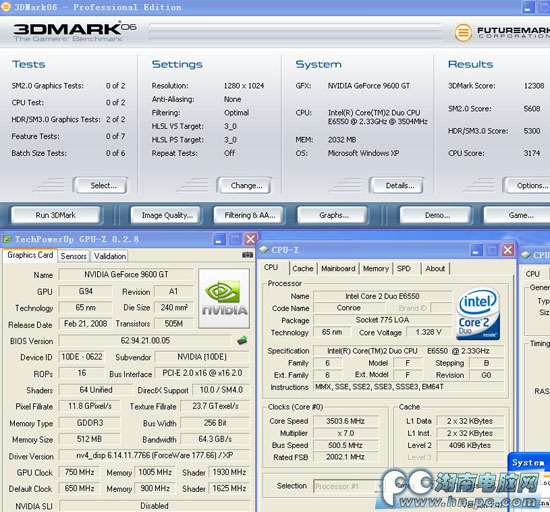Open the SPD tab in CPU-Z
The height and width of the screenshot is (512, 550).
(404, 269)
